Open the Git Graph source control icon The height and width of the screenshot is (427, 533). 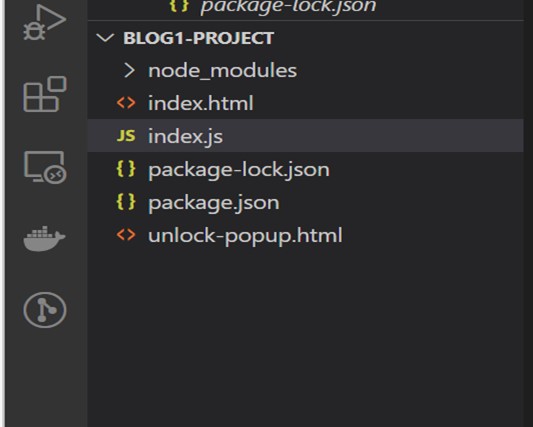coord(45,310)
